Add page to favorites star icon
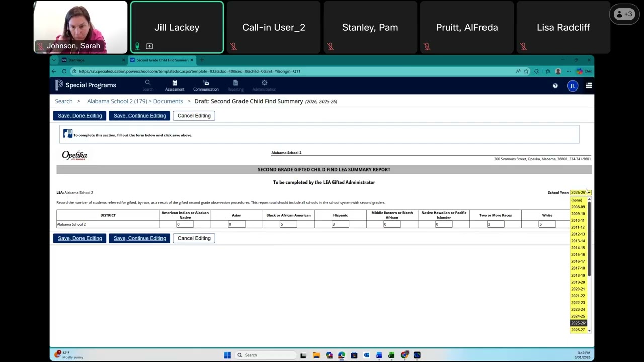 pos(526,71)
